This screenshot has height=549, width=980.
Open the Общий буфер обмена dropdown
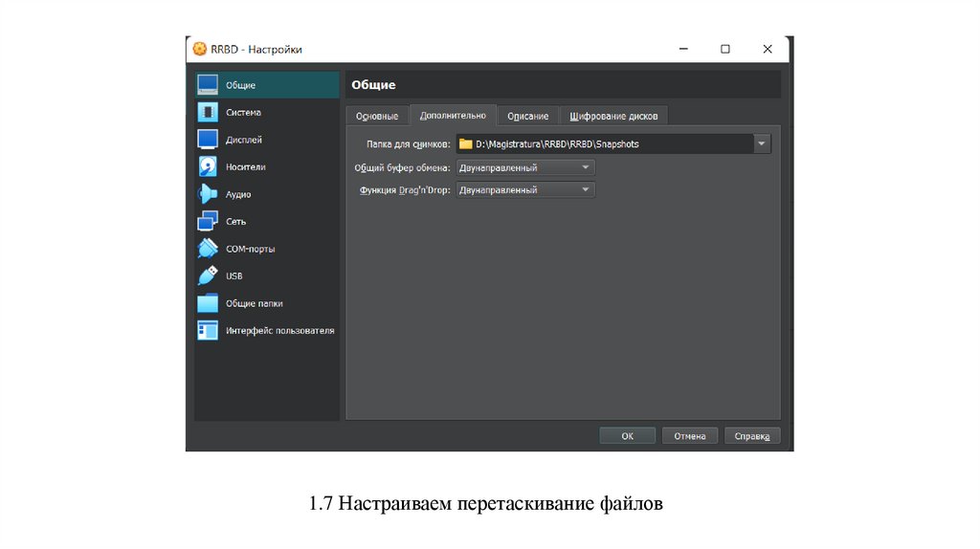(x=525, y=167)
